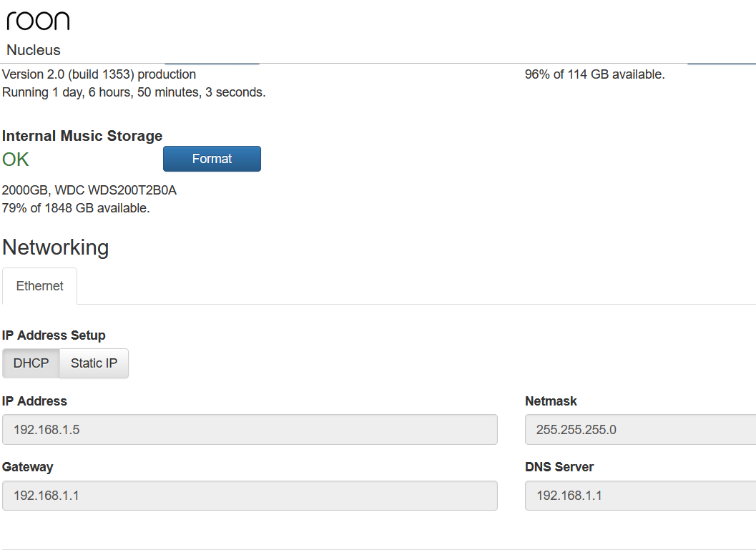This screenshot has height=555, width=756.
Task: Click the version 2.0 build text
Action: pyautogui.click(x=99, y=74)
